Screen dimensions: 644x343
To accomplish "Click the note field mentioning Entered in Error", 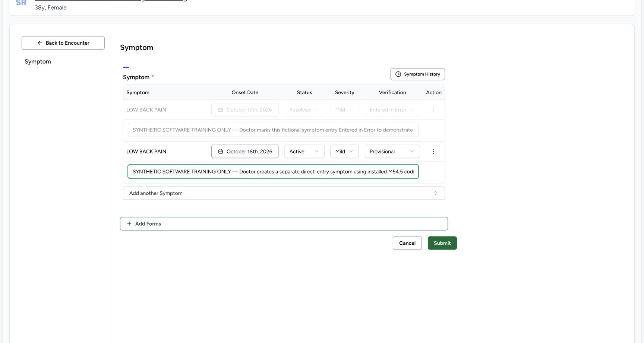I will (x=273, y=130).
